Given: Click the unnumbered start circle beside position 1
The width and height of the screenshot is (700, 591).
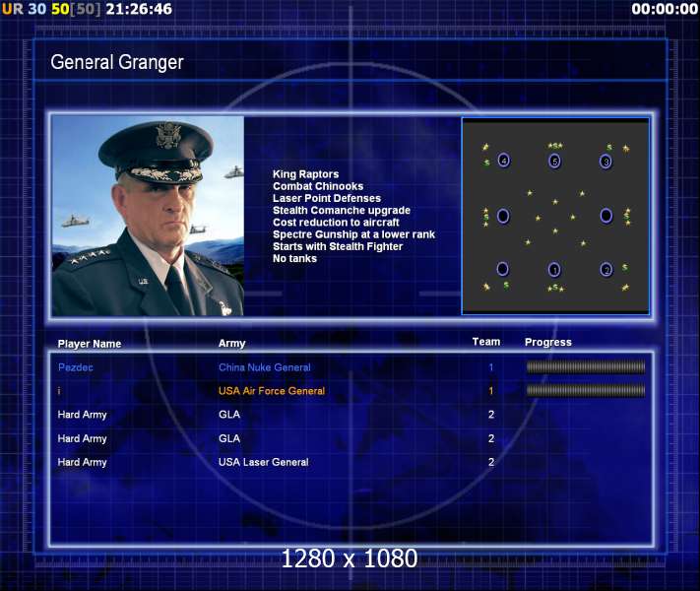Looking at the screenshot, I should click(503, 269).
